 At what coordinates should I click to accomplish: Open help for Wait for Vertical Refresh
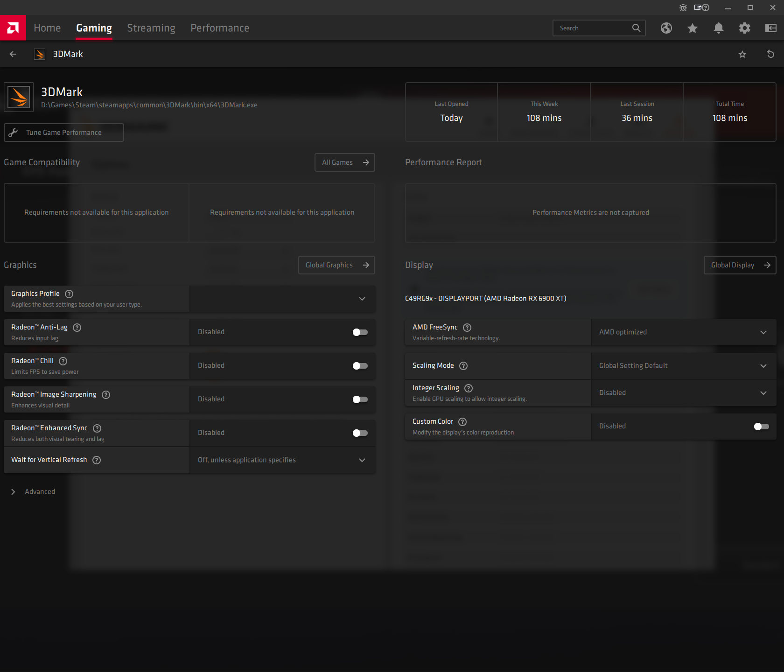[x=97, y=460]
